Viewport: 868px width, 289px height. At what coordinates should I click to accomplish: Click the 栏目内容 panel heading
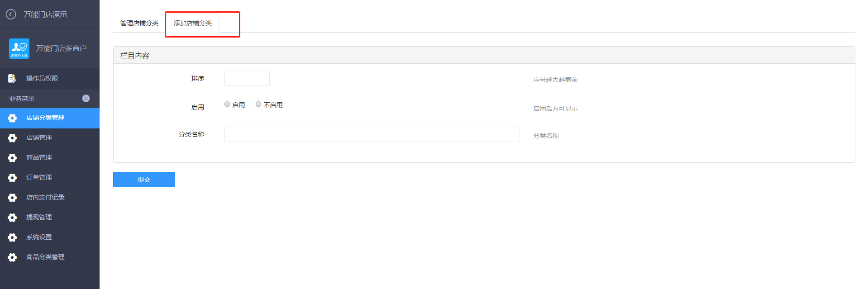click(x=135, y=56)
